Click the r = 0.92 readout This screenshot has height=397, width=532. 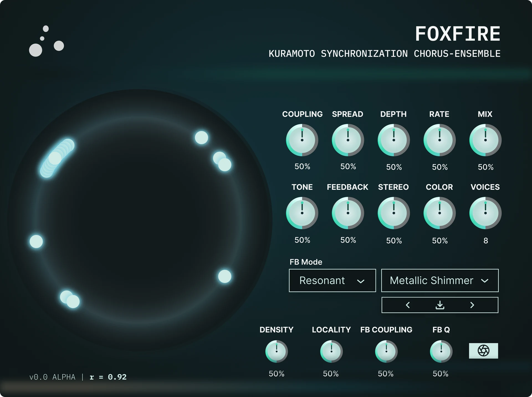click(108, 377)
